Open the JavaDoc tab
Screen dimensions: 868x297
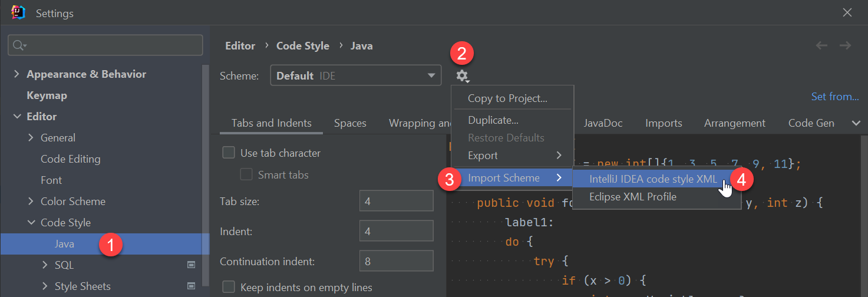click(x=603, y=123)
